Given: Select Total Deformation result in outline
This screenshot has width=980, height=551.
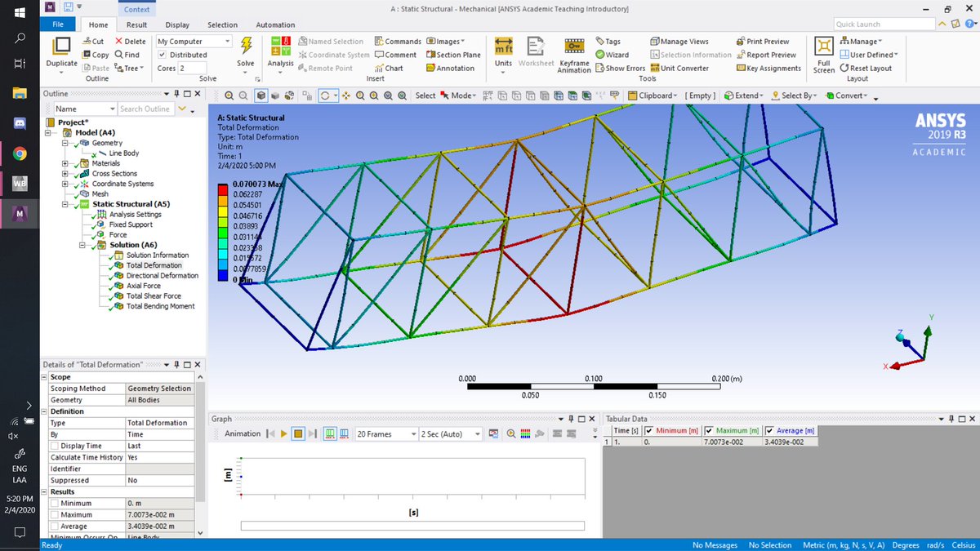Looking at the screenshot, I should click(x=154, y=265).
